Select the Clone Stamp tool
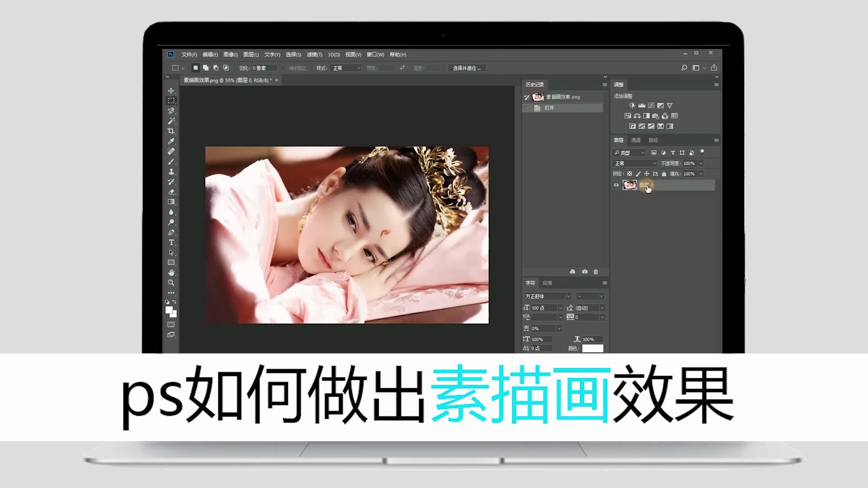868x488 pixels. pos(172,171)
